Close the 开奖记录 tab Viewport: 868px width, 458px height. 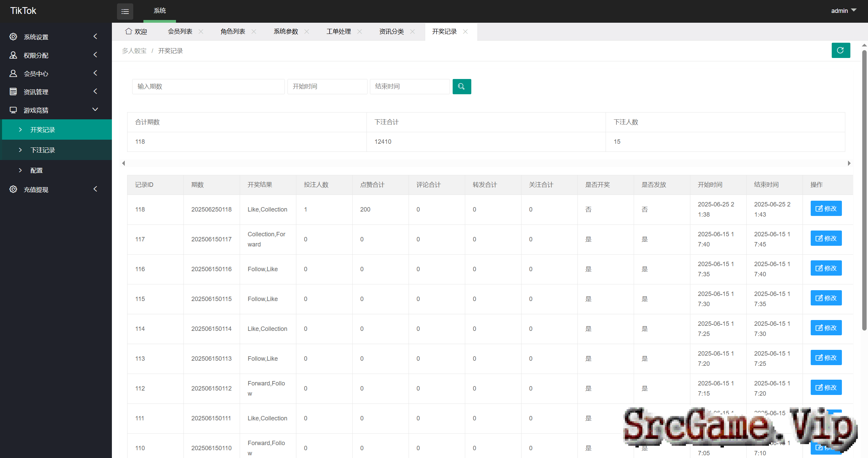tap(465, 32)
